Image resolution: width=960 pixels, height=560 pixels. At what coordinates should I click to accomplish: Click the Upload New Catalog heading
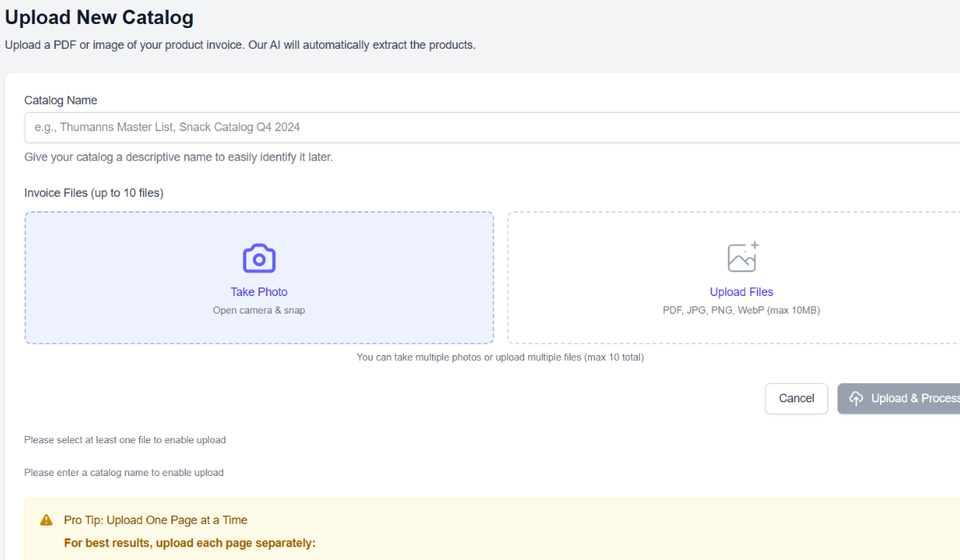[99, 17]
